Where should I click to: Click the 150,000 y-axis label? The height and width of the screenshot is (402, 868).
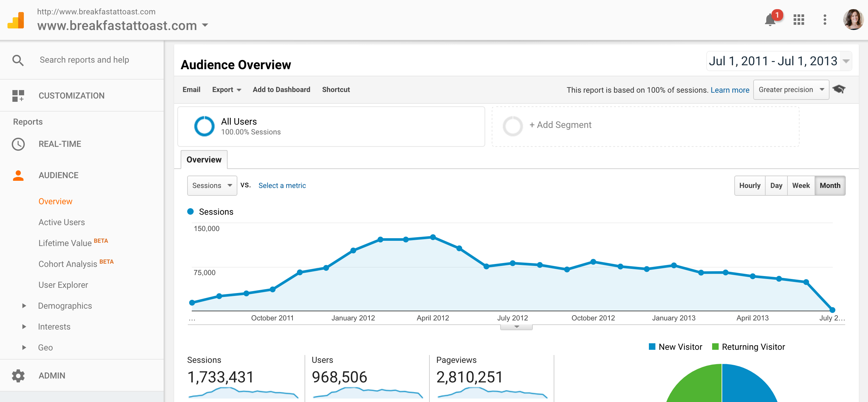(206, 229)
